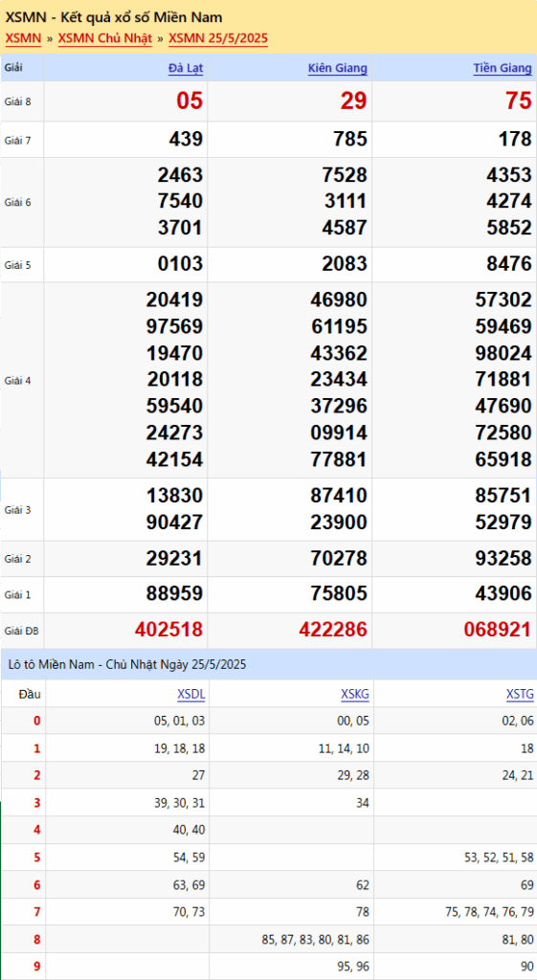Select the Giải 8 row label
The height and width of the screenshot is (980, 537).
coord(17,101)
